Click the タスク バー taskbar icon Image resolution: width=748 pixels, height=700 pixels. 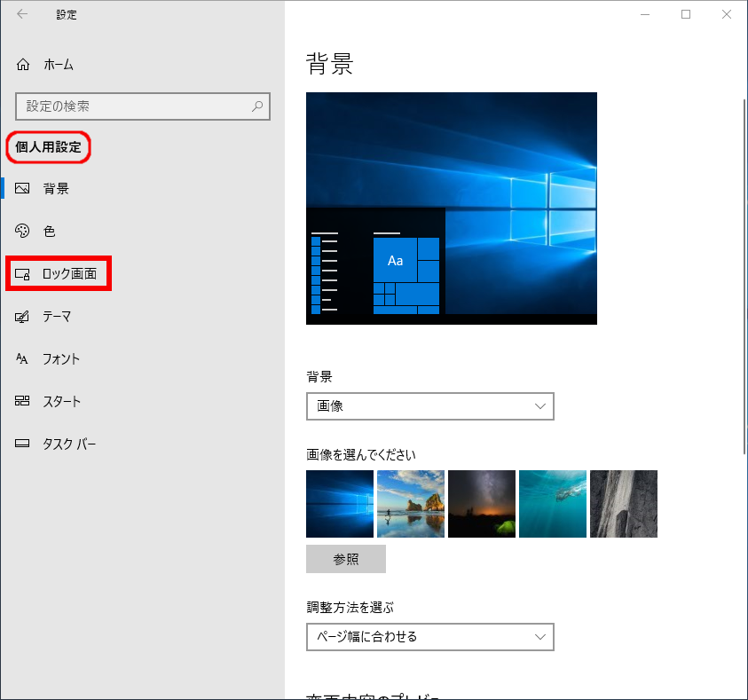pos(22,444)
